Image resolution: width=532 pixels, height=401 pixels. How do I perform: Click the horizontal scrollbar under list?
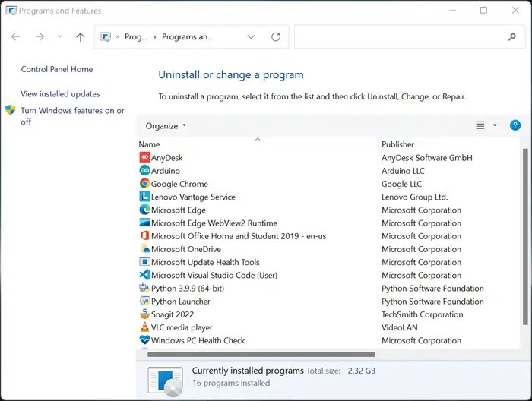pyautogui.click(x=261, y=354)
